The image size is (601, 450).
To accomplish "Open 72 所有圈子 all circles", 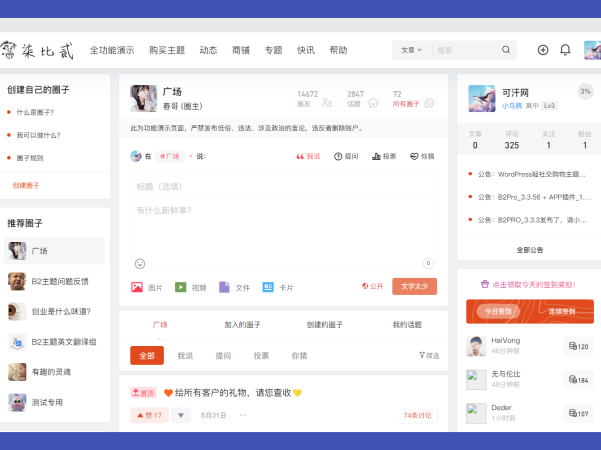I will (412, 99).
